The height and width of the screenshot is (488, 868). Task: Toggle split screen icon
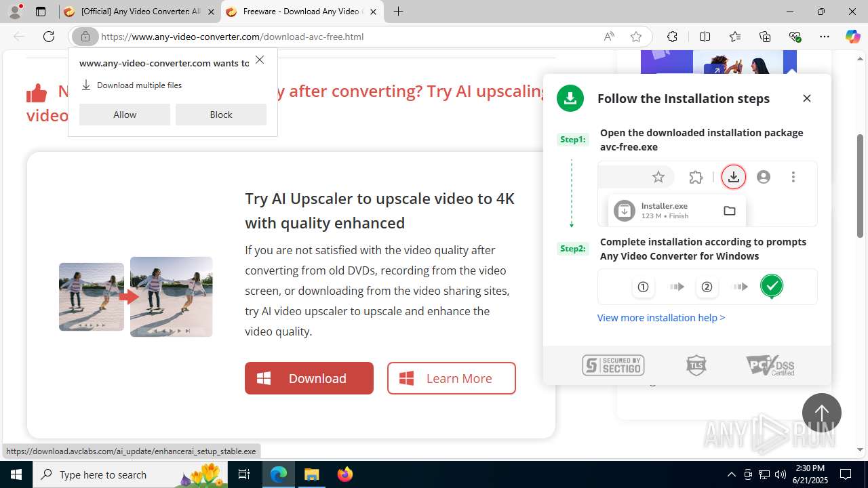(705, 37)
